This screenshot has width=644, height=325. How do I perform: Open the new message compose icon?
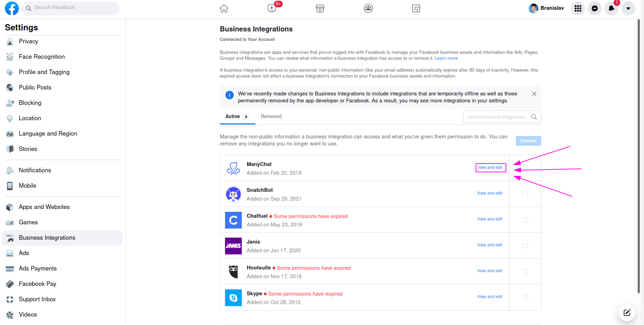(627, 312)
